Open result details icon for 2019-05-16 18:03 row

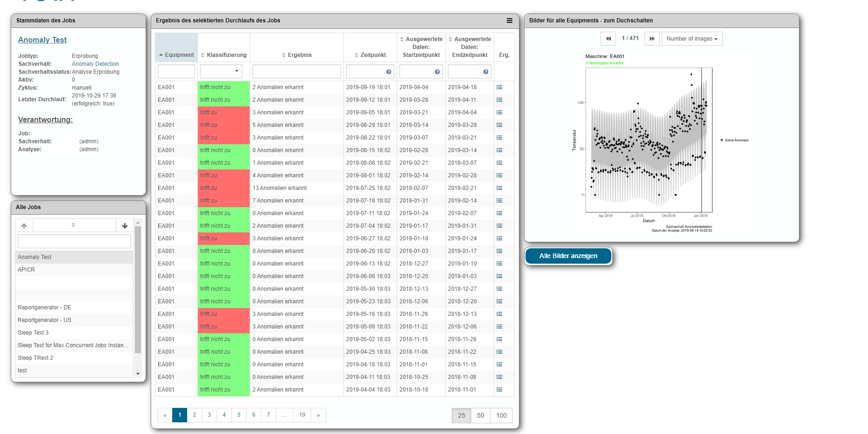[499, 314]
